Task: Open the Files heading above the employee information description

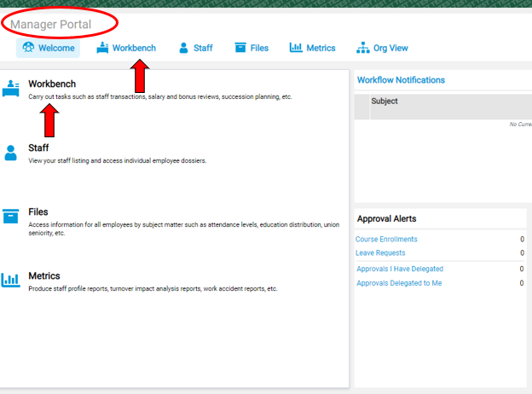Action: [38, 211]
